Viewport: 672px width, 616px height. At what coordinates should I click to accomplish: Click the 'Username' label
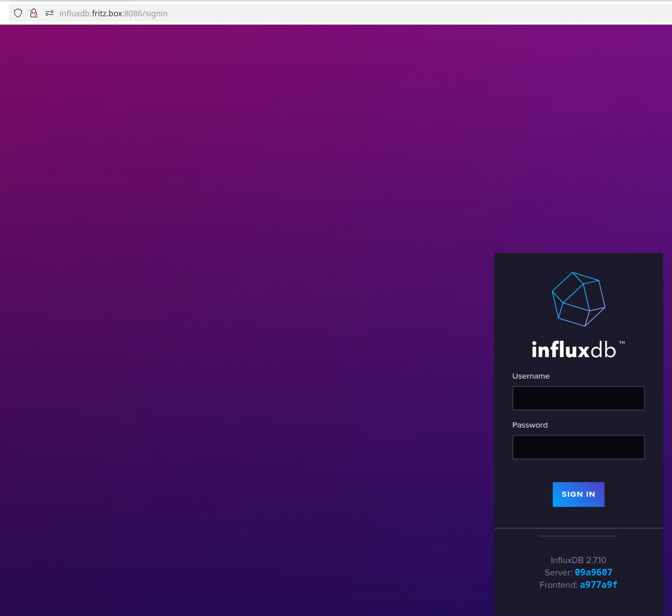tap(531, 376)
